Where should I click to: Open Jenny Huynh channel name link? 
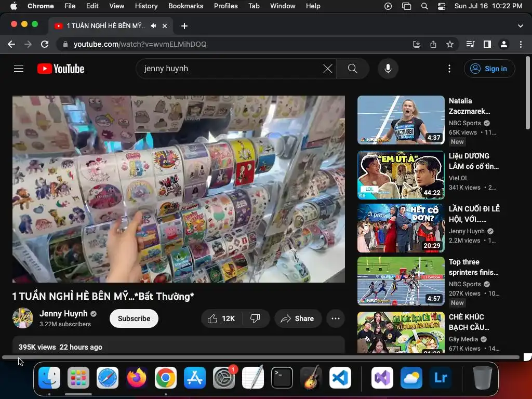tap(63, 313)
